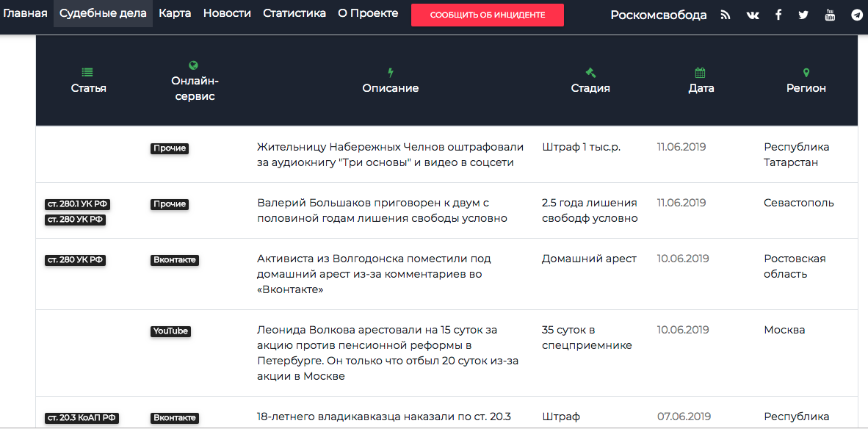Sort by the Регион column header
868x429 pixels.
coord(806,88)
